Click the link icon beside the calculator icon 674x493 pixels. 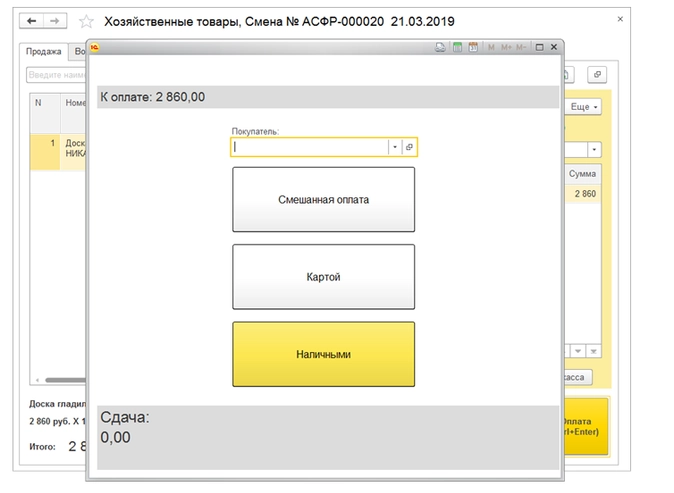[x=440, y=47]
